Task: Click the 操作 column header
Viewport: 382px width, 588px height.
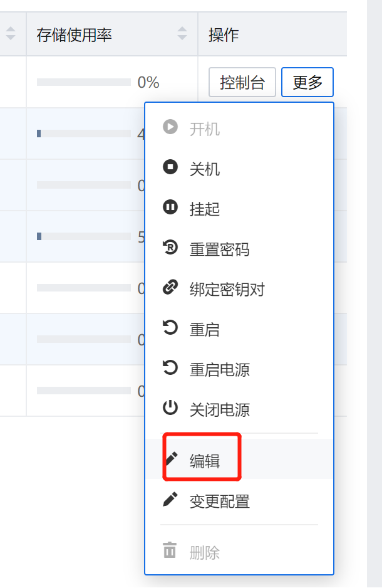Action: coord(224,34)
